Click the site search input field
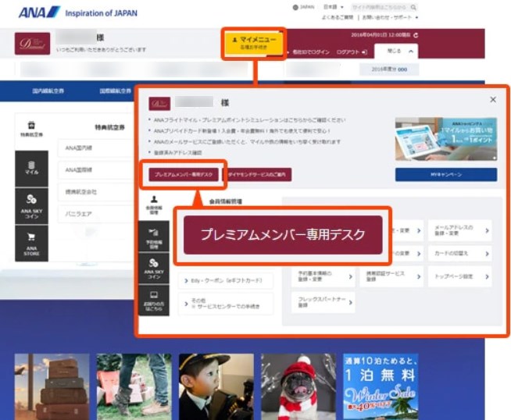 381,7
